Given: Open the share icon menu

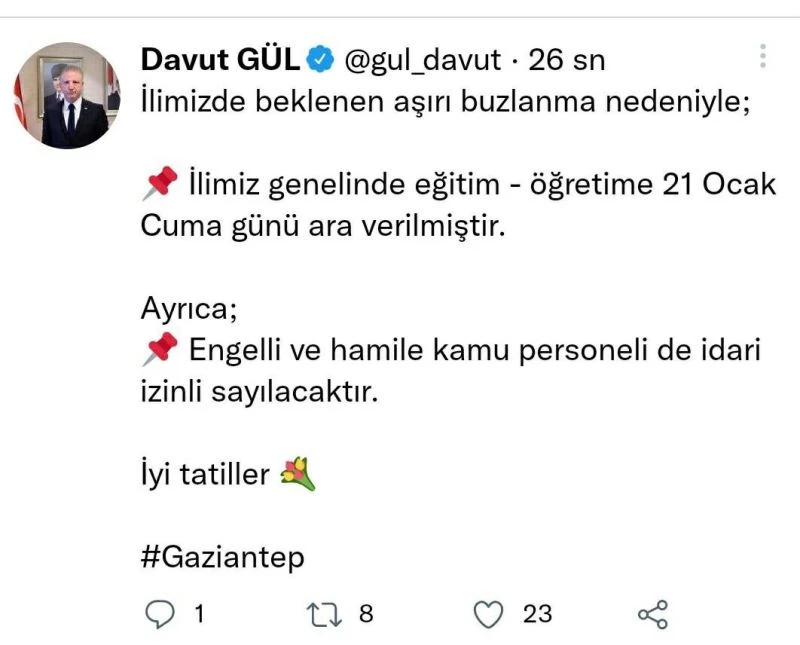Looking at the screenshot, I should coord(653,614).
